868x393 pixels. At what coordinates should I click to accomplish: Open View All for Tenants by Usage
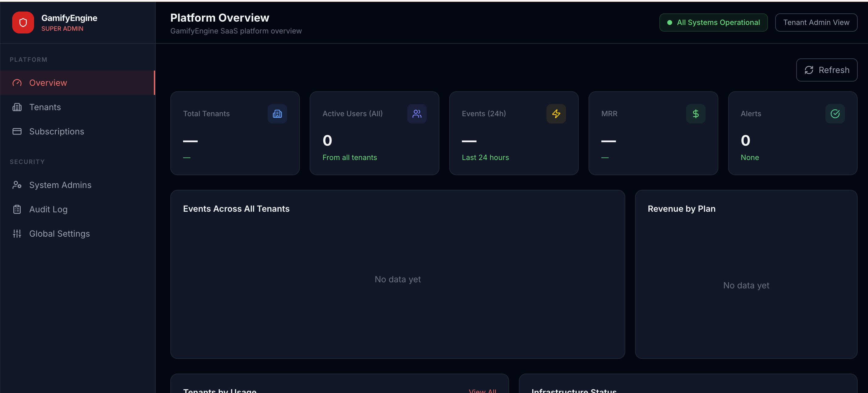483,390
